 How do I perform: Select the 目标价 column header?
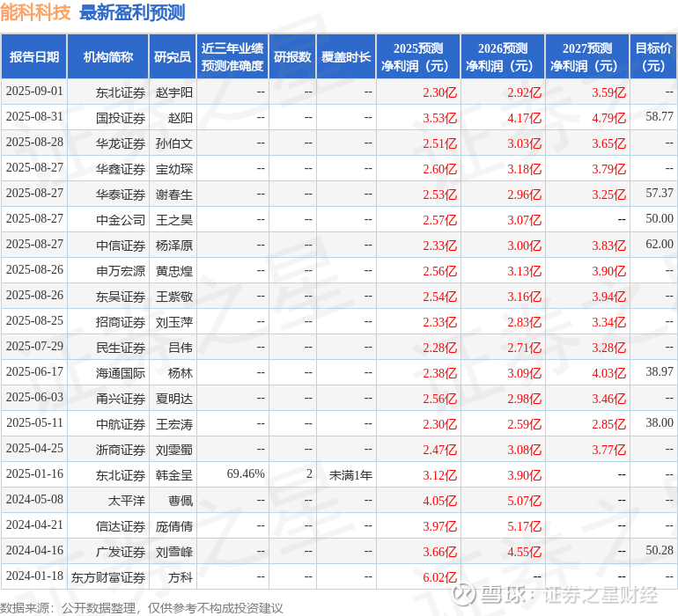[x=653, y=56]
